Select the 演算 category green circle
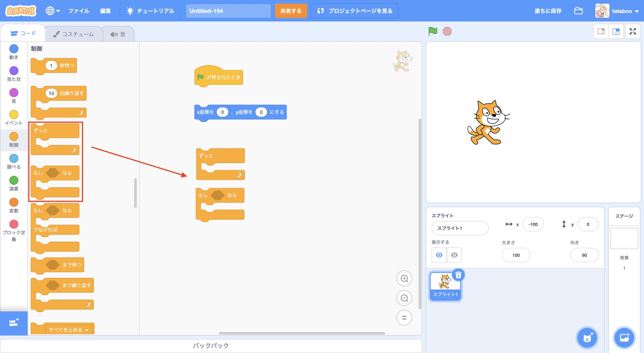This screenshot has width=644, height=353. point(14,180)
